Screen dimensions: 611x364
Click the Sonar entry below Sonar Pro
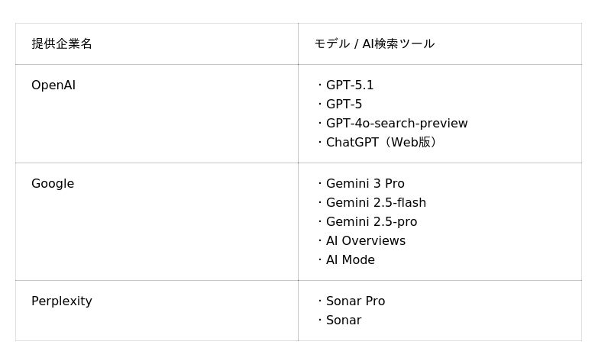tap(344, 321)
